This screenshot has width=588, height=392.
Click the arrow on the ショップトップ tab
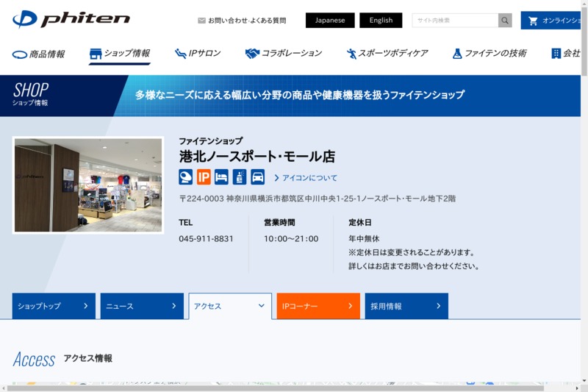click(x=85, y=306)
